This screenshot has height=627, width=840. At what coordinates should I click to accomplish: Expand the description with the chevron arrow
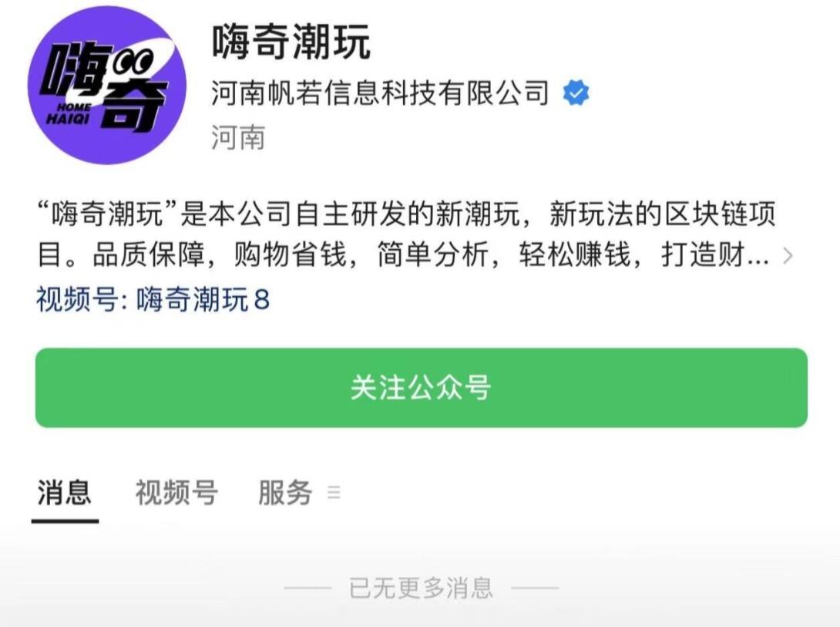[x=788, y=255]
